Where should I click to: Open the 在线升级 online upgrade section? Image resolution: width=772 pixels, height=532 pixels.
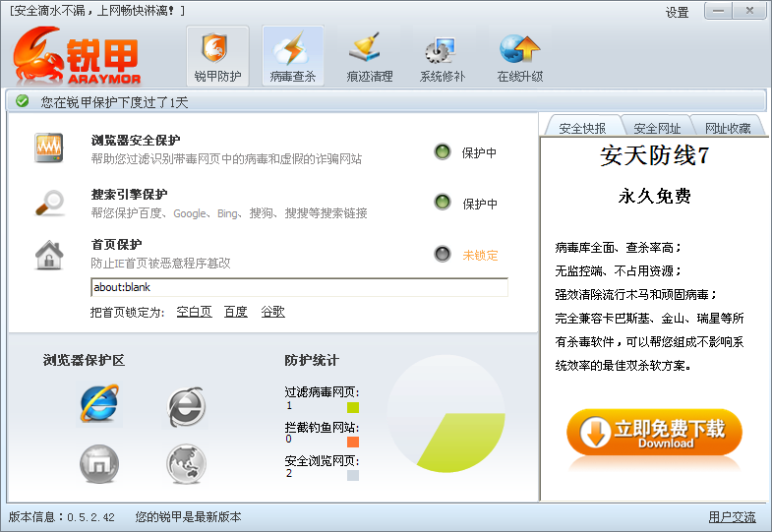(520, 56)
